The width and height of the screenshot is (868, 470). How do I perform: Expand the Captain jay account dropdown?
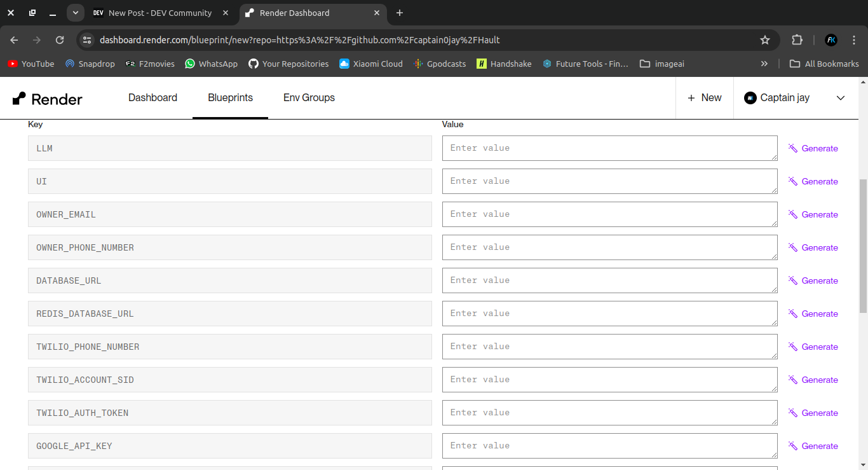(840, 98)
